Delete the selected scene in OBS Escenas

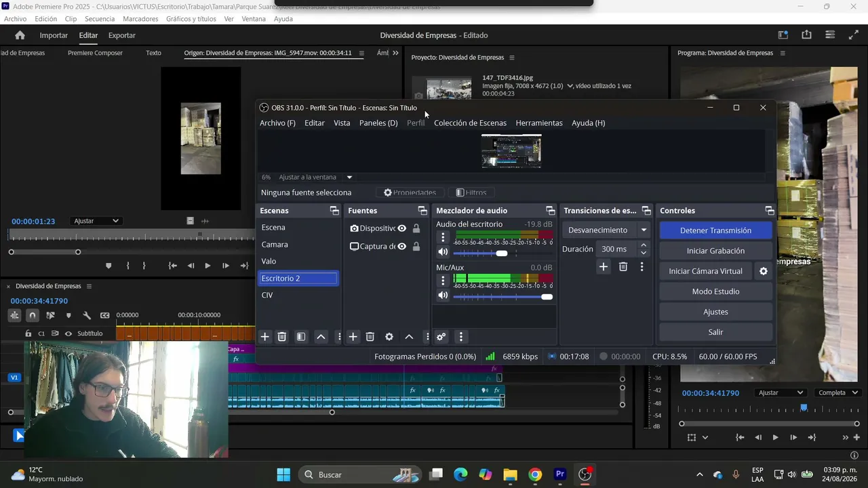point(282,337)
